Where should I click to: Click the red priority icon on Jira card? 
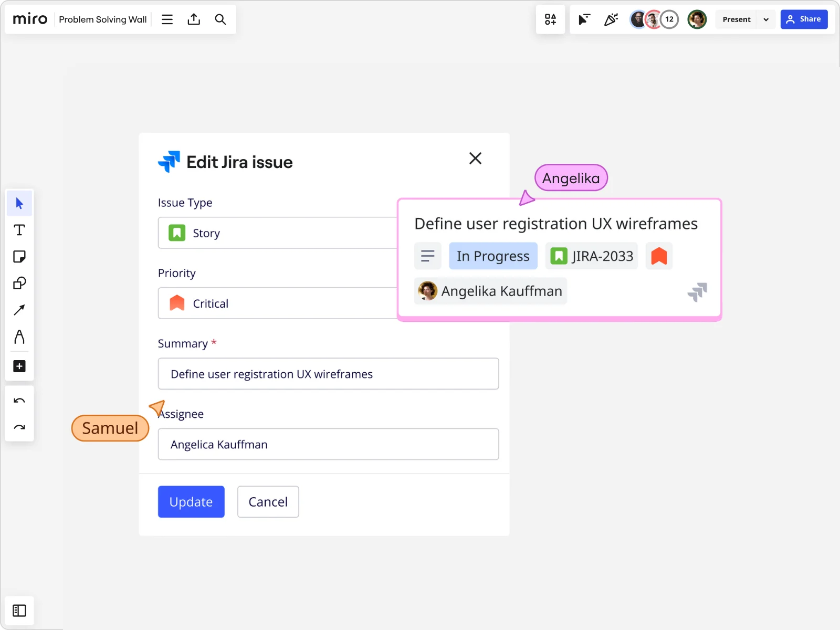659,256
